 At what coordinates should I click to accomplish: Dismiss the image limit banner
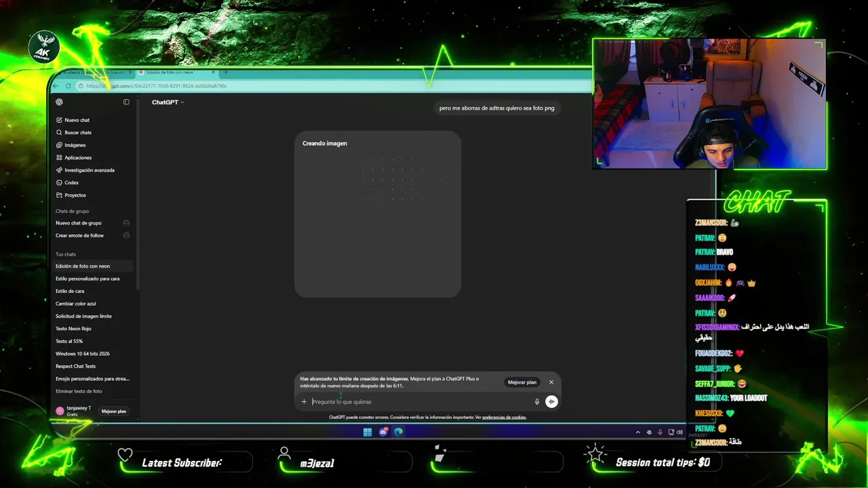[551, 382]
